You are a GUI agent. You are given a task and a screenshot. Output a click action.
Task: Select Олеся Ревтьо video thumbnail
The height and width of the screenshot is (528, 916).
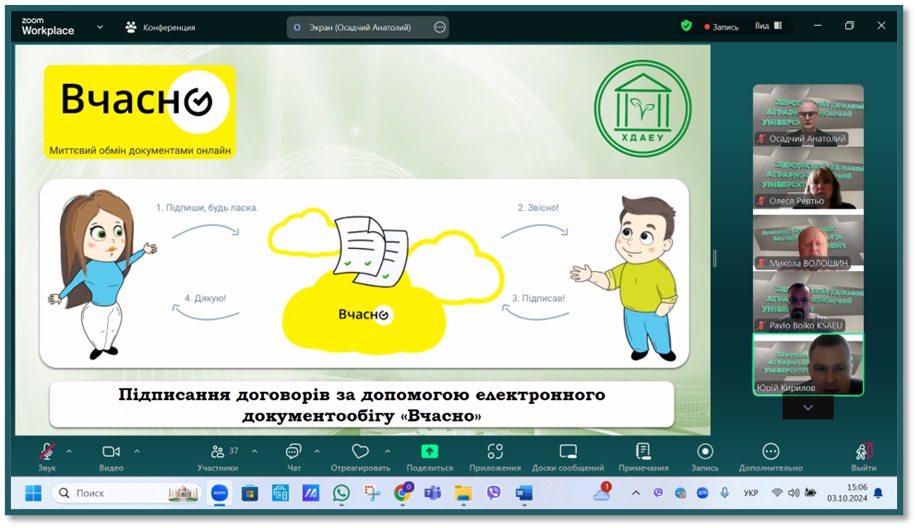point(808,178)
